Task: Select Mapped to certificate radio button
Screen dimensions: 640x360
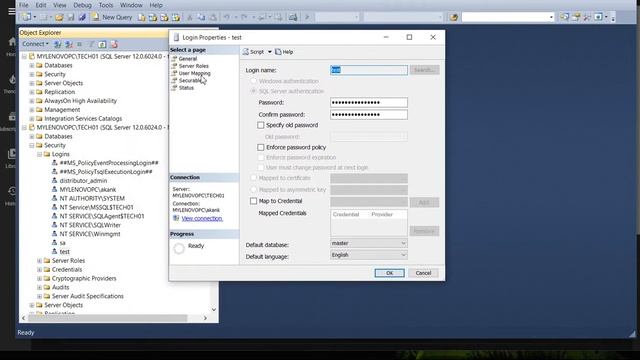Action: [x=253, y=178]
